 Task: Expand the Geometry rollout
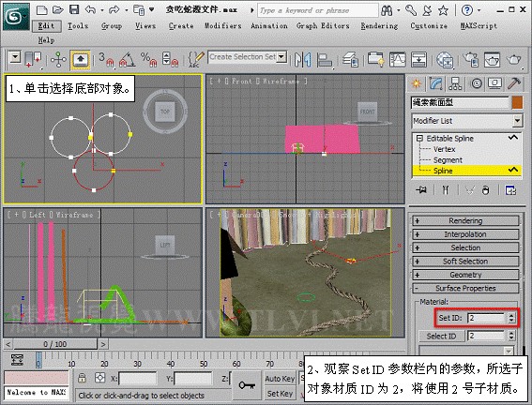point(465,275)
